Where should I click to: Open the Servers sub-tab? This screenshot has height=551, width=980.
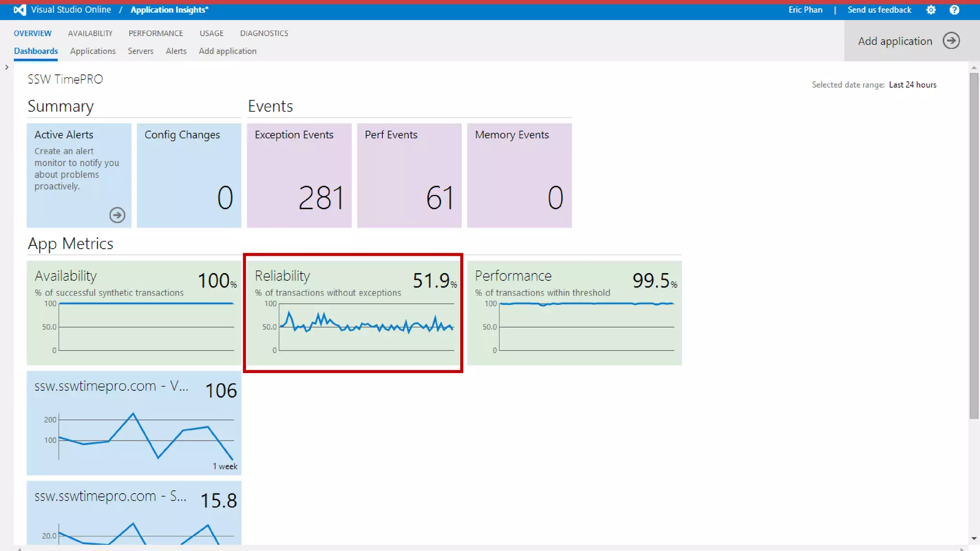click(x=141, y=51)
